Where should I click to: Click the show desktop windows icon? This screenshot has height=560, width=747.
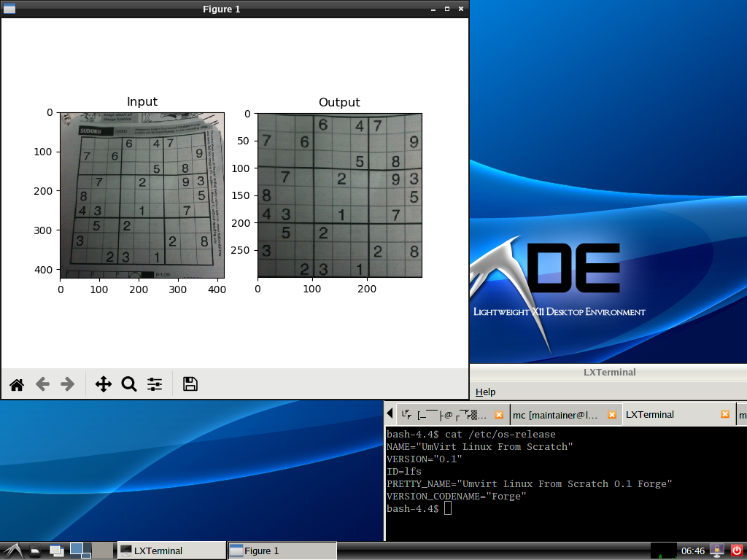pos(56,551)
